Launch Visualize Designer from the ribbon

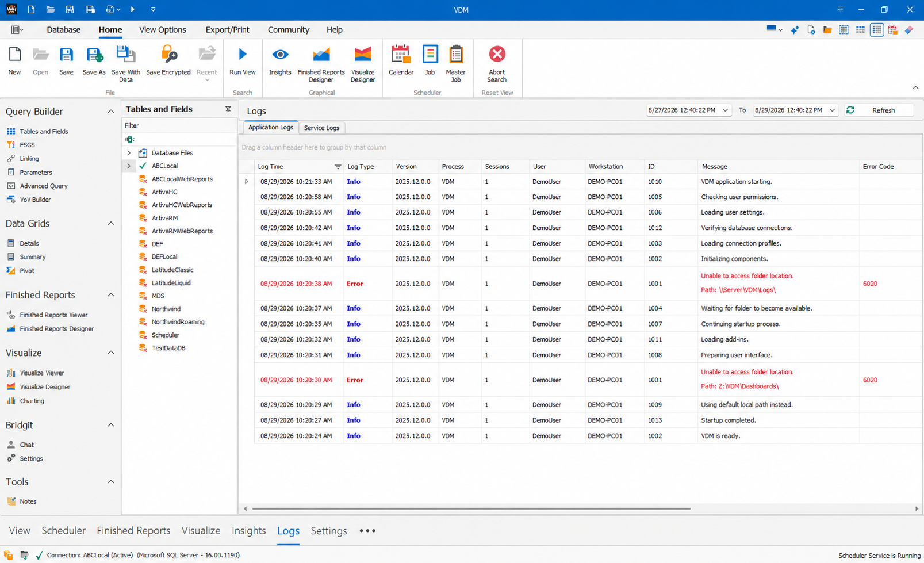point(363,64)
